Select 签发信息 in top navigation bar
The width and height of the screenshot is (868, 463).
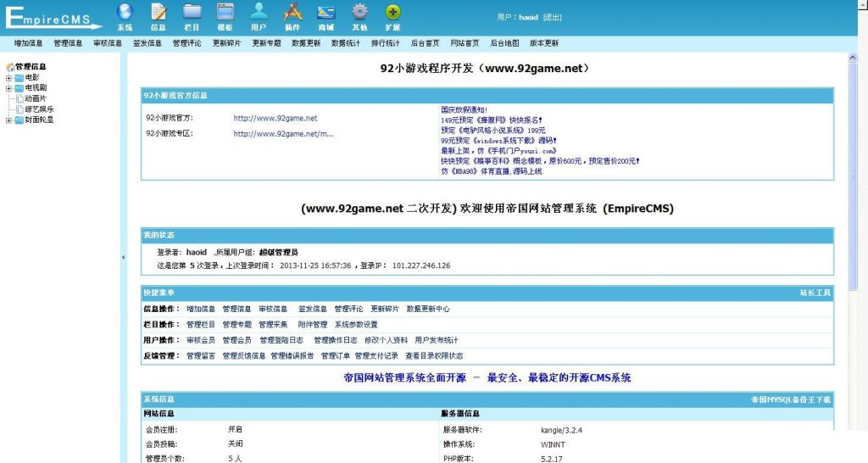pyautogui.click(x=147, y=43)
